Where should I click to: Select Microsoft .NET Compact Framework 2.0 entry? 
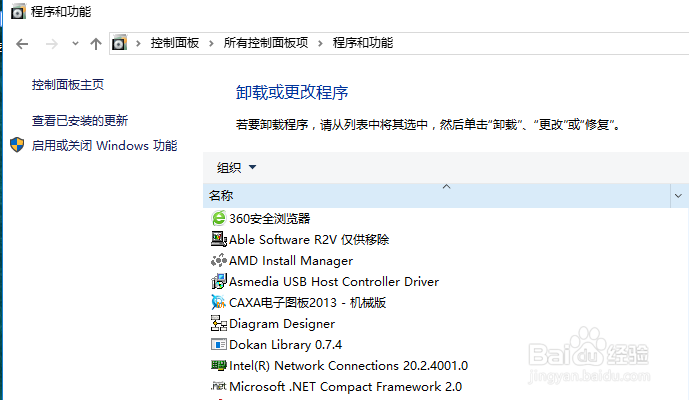[x=345, y=387]
